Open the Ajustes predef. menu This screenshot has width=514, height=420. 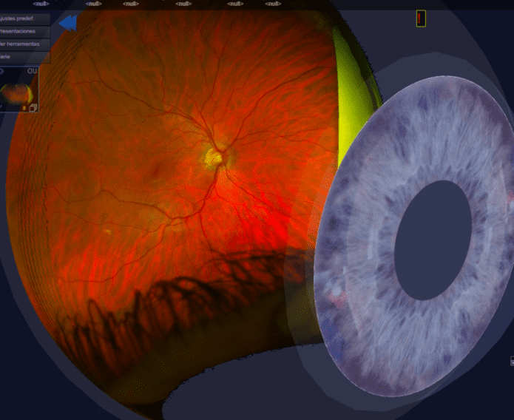click(24, 18)
